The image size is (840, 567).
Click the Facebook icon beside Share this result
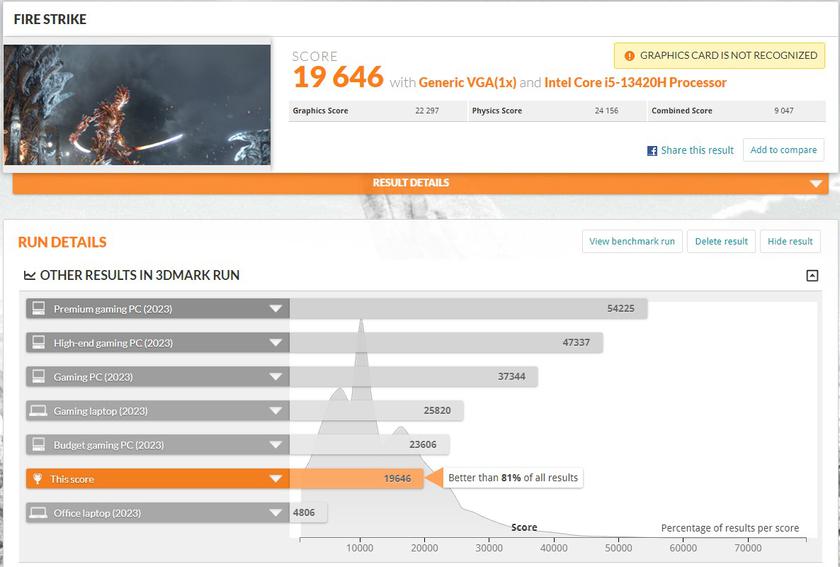pos(652,151)
